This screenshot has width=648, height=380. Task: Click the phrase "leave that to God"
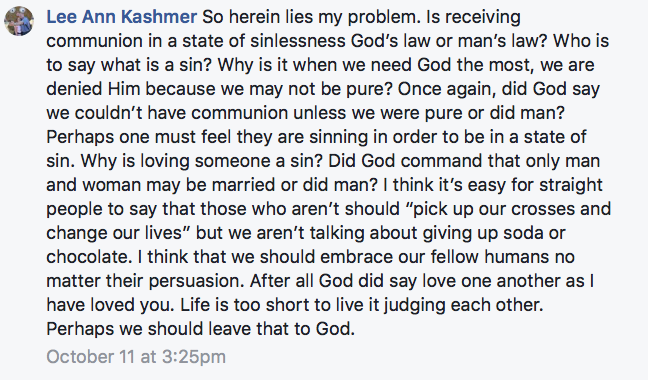point(281,329)
